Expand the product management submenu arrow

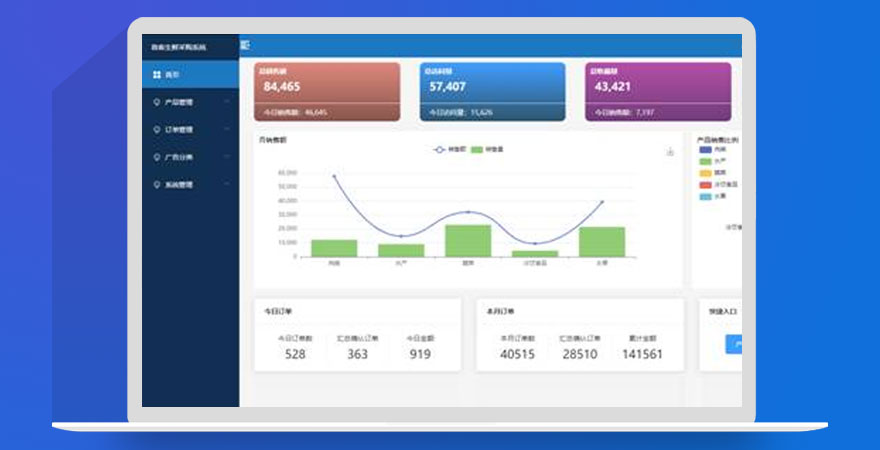(x=227, y=102)
